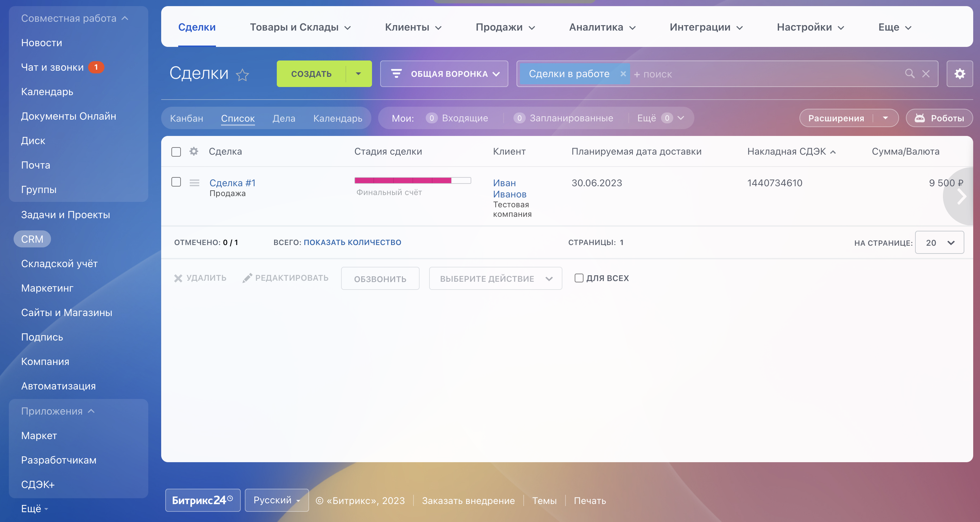Click the Показать количество link

352,242
